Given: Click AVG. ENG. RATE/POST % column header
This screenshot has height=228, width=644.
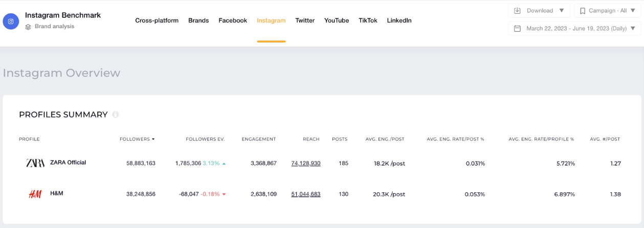Looking at the screenshot, I should click(x=456, y=139).
